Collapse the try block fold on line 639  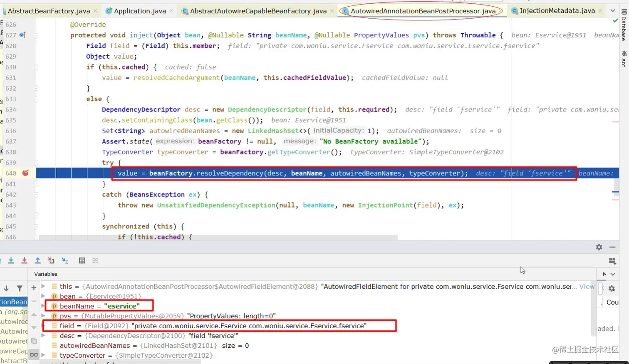pos(36,163)
